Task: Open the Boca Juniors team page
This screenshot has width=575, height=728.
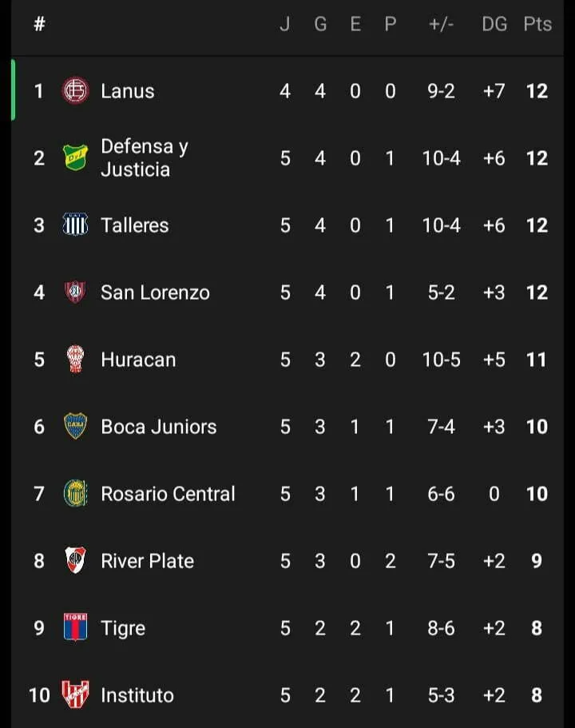Action: tap(158, 427)
